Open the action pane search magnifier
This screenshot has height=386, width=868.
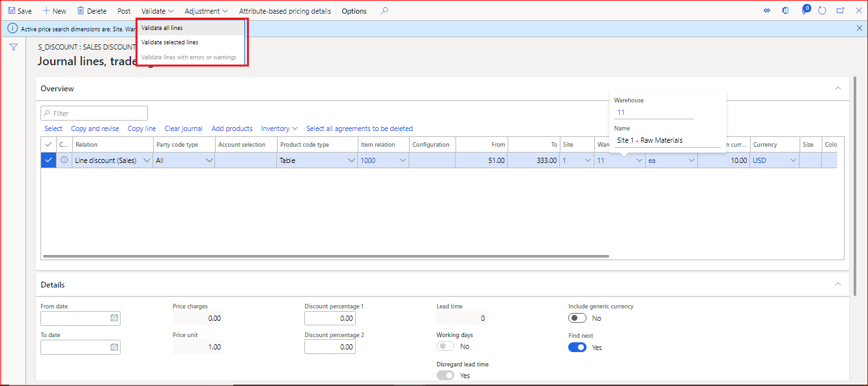click(x=384, y=11)
